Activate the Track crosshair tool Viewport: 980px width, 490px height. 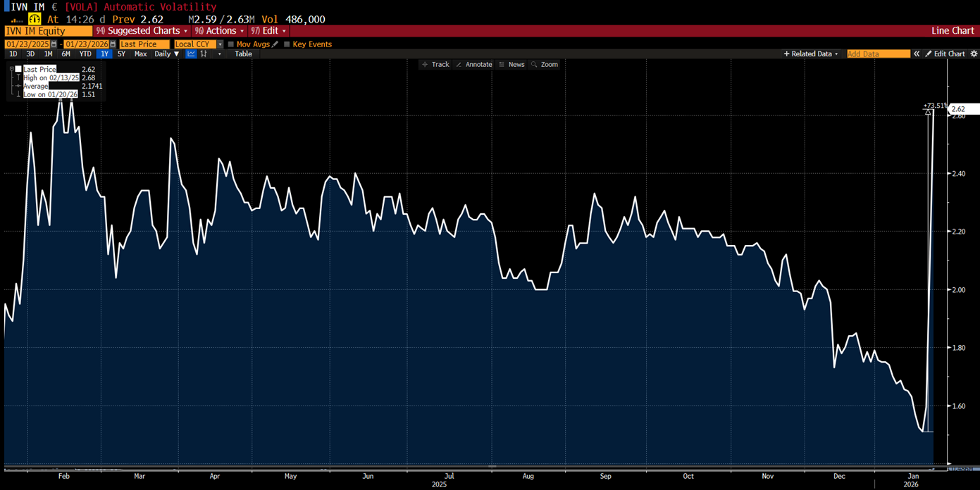tap(435, 64)
